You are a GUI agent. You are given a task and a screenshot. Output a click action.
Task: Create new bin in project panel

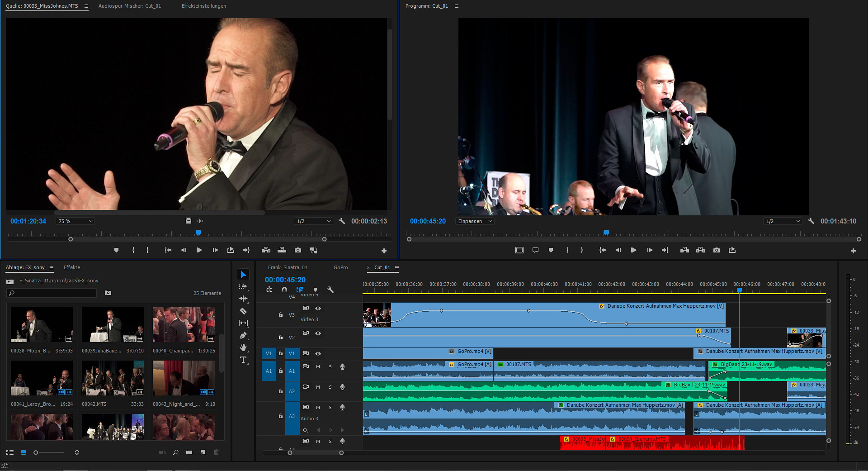189,452
